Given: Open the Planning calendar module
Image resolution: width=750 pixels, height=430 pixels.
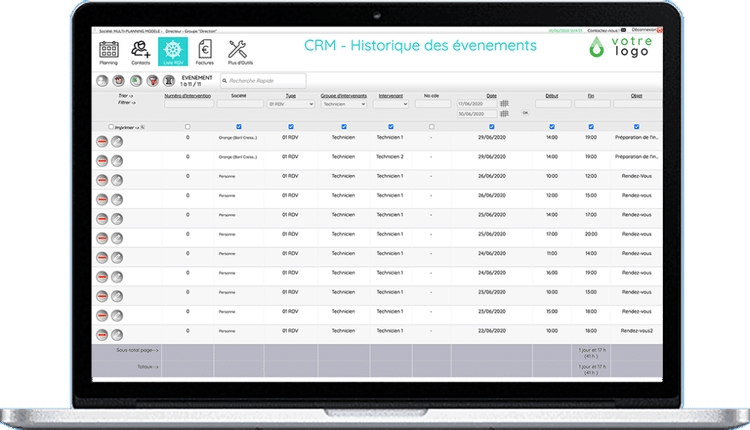Looking at the screenshot, I should coord(109,52).
